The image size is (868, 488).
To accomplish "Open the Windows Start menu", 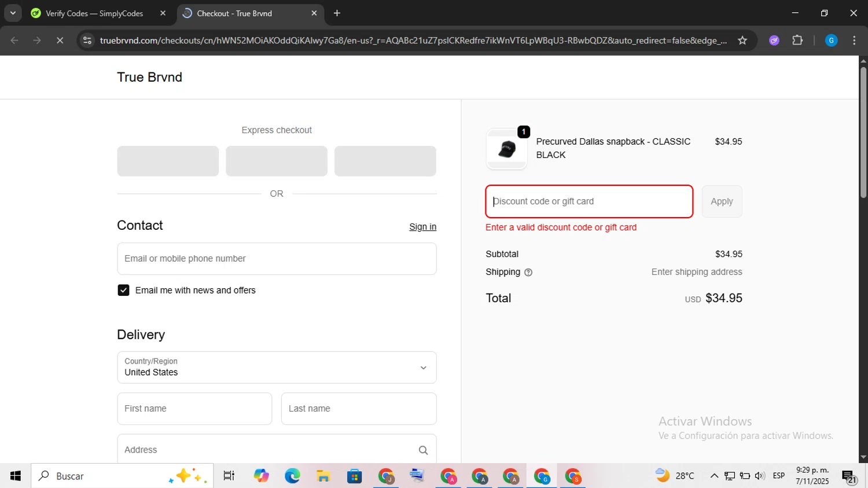I will [x=16, y=476].
